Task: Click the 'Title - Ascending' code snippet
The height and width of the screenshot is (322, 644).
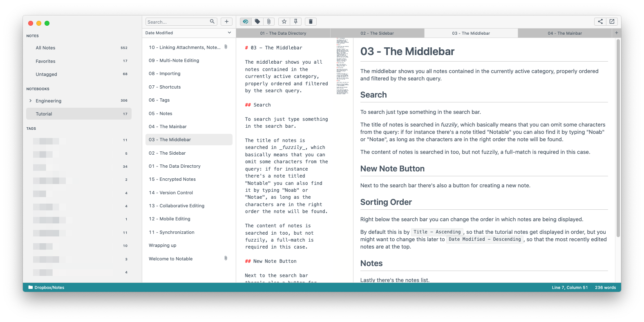Action: [x=437, y=232]
